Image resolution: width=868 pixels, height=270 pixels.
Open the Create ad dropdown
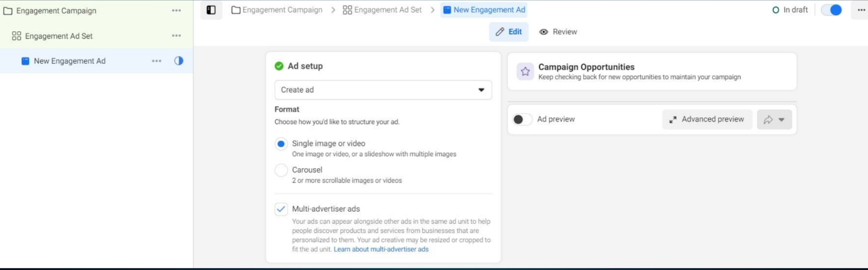click(383, 90)
